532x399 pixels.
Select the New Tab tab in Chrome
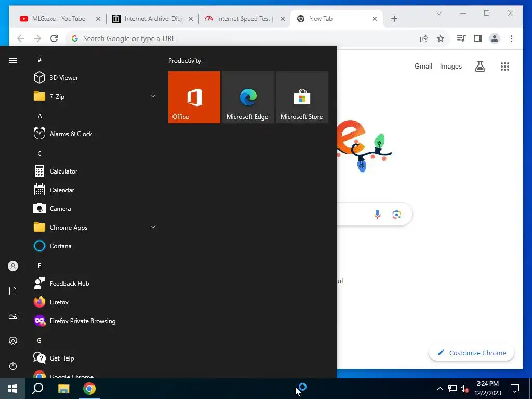(337, 19)
